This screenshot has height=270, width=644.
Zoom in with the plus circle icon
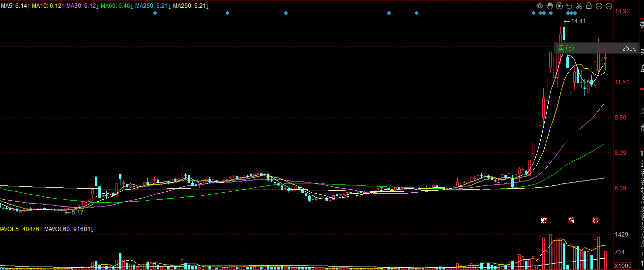pyautogui.click(x=599, y=6)
